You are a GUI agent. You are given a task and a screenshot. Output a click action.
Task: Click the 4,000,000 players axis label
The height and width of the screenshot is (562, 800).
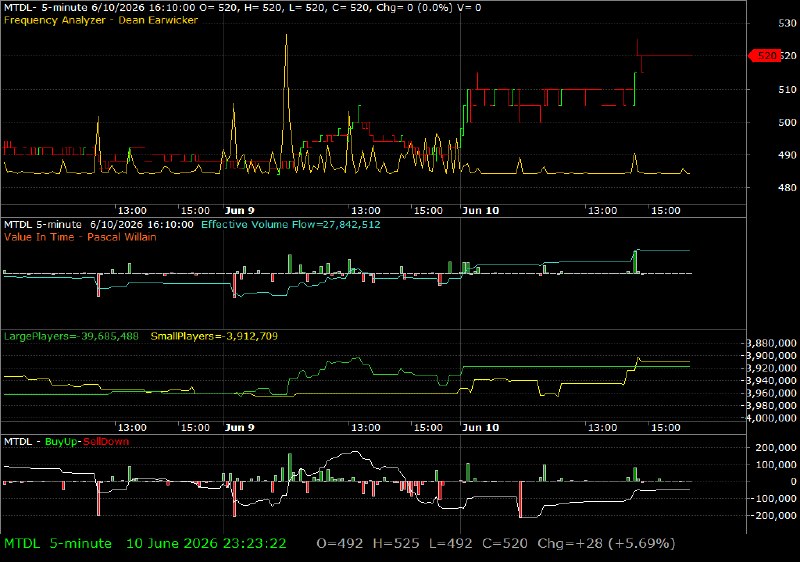(771, 418)
